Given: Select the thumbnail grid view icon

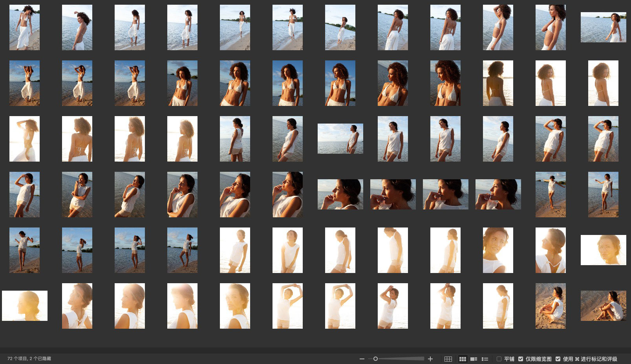Looking at the screenshot, I should pos(463,359).
